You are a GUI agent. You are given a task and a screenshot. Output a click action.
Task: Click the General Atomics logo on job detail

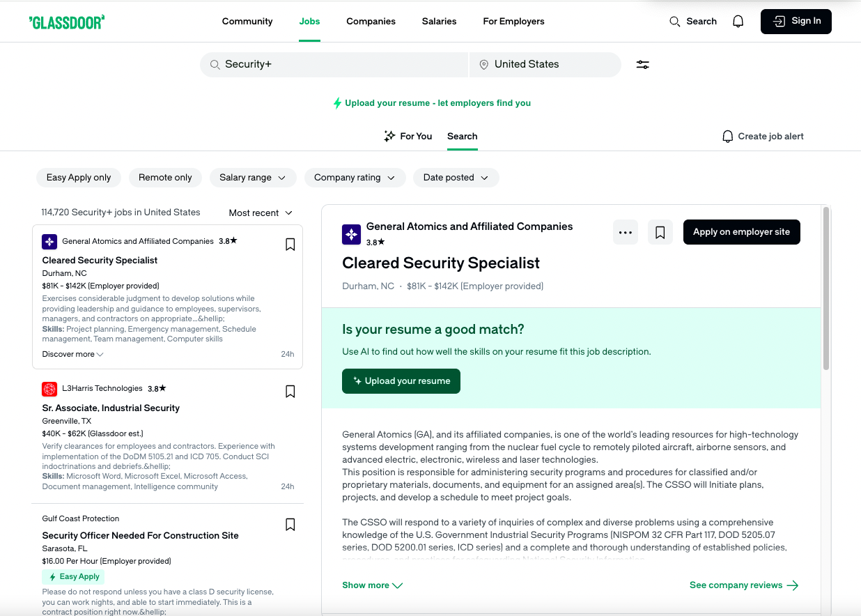(x=352, y=235)
